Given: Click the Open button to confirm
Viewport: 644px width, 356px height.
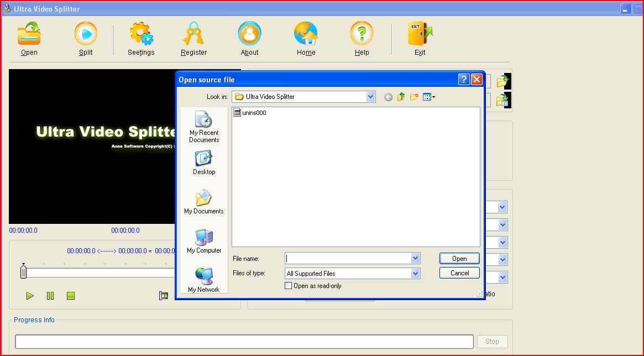Looking at the screenshot, I should pos(459,258).
